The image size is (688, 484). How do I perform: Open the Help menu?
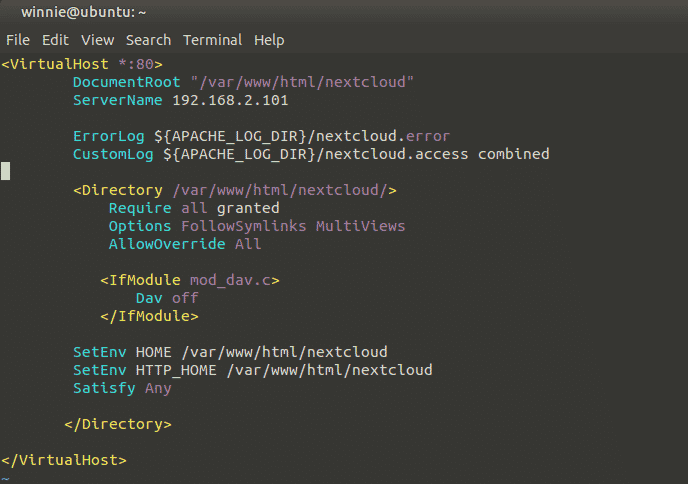pos(269,40)
